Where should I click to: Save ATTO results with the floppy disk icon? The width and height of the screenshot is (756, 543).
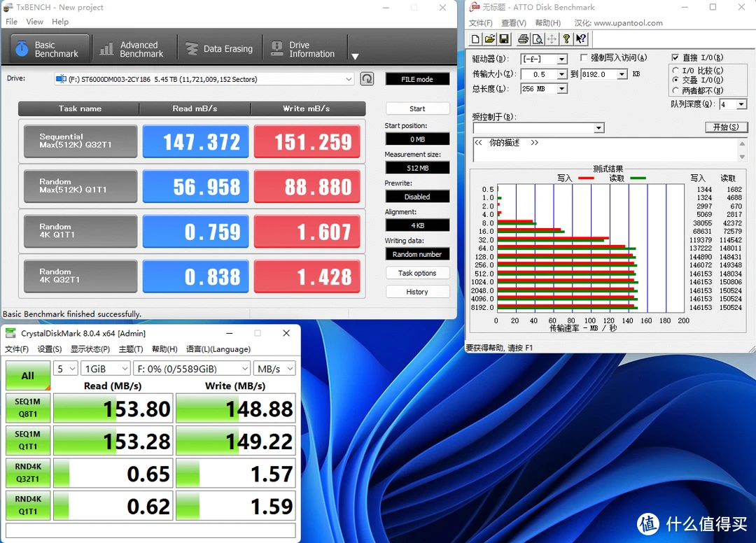click(x=504, y=39)
